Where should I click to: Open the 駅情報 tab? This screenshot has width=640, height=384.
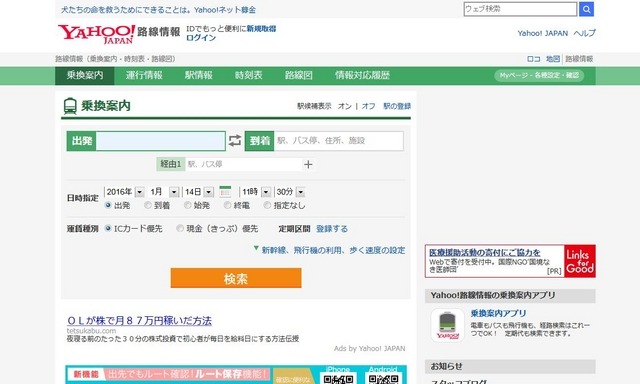pos(199,75)
